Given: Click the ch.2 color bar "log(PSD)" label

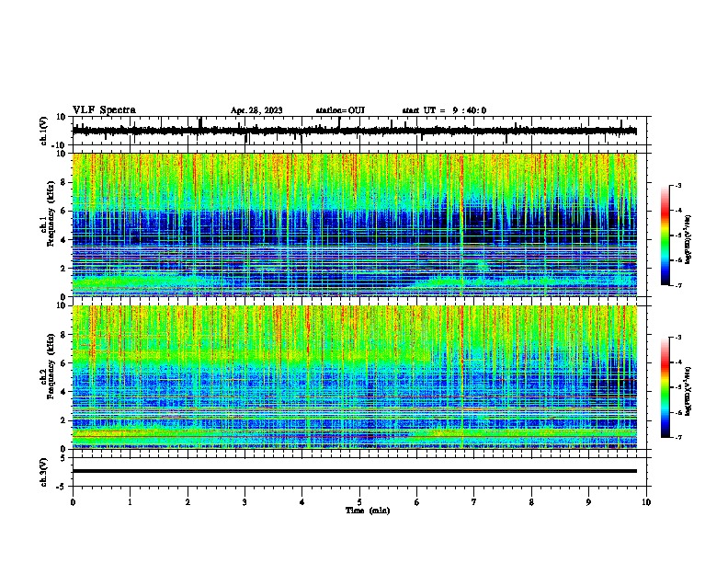Looking at the screenshot, I should tap(688, 391).
